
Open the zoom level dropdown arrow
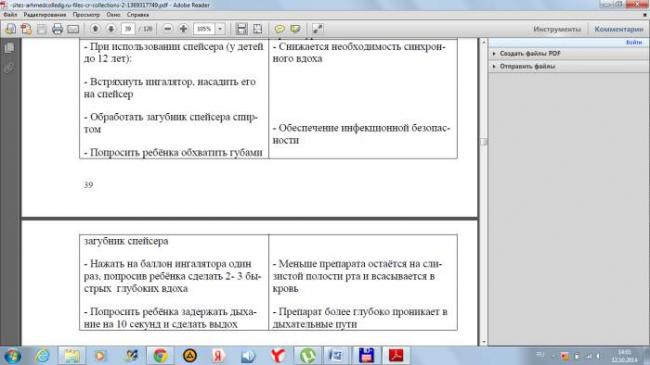point(220,29)
